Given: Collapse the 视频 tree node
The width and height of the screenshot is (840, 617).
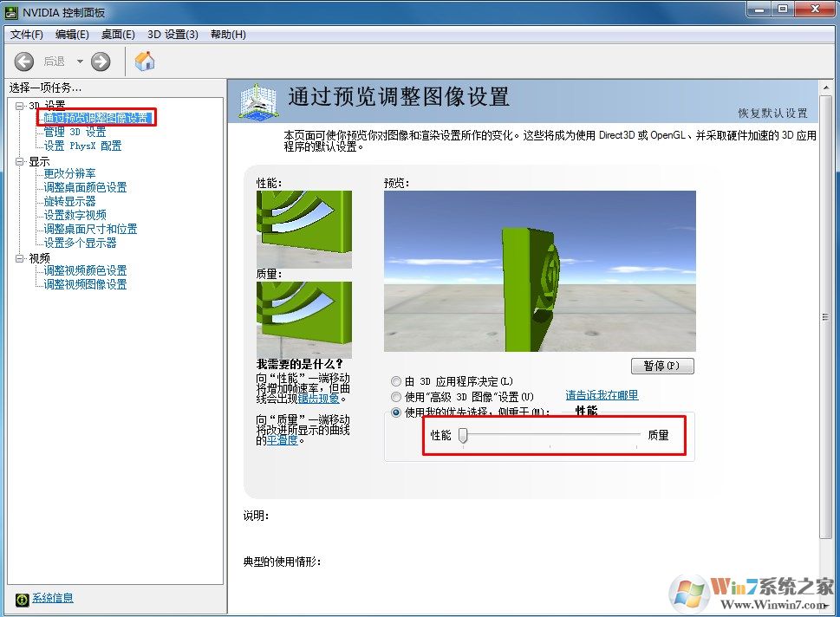Looking at the screenshot, I should tap(20, 258).
